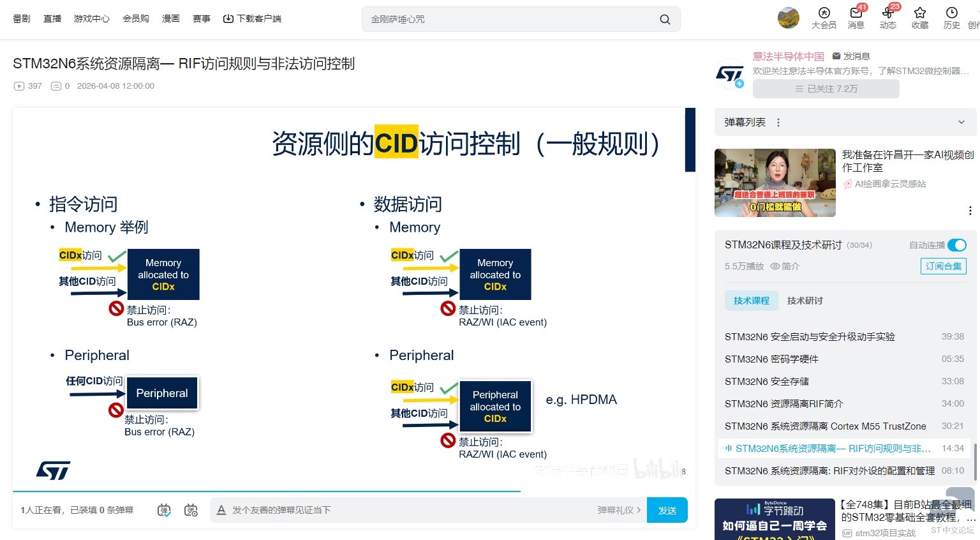
Task: Click the 简介 eye icon
Action: point(775,266)
